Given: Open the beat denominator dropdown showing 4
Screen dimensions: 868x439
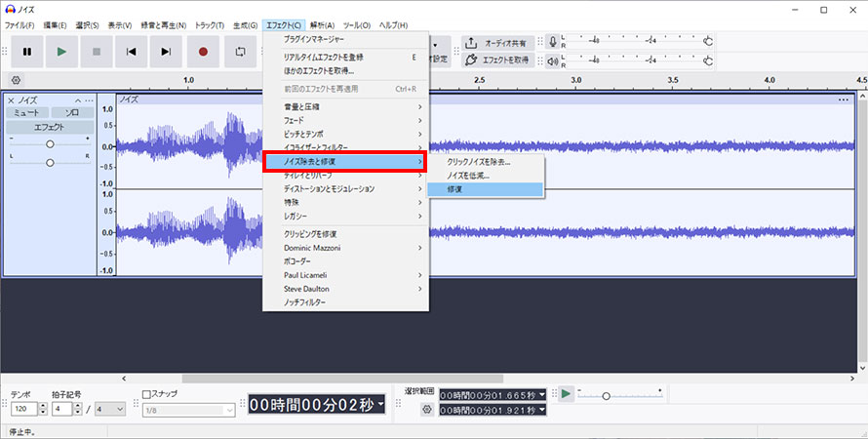Looking at the screenshot, I should 107,409.
